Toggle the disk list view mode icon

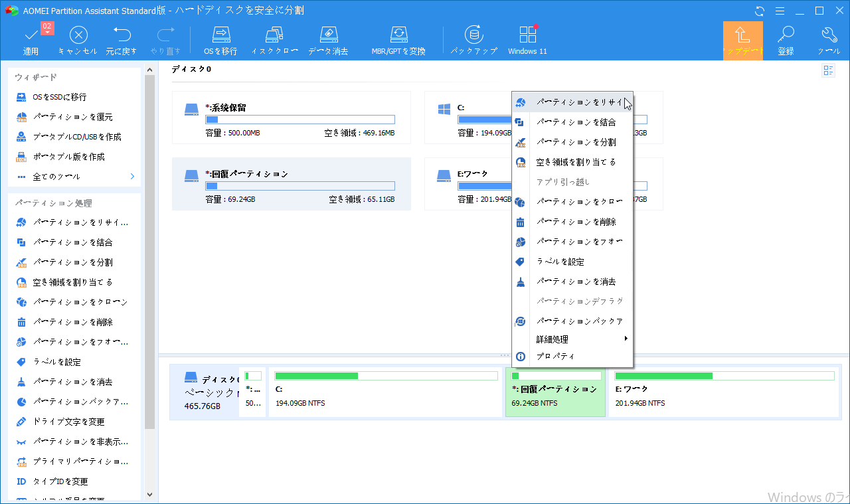tap(828, 71)
